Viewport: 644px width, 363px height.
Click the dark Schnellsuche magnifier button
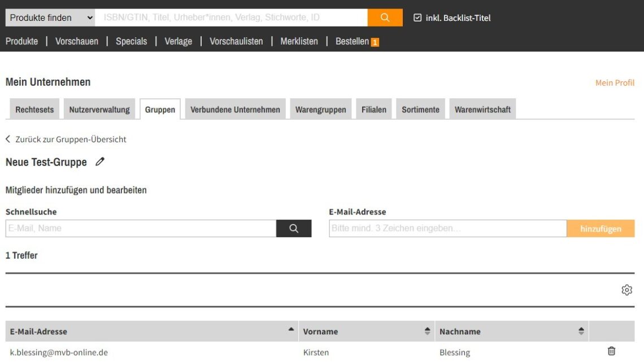coord(294,229)
